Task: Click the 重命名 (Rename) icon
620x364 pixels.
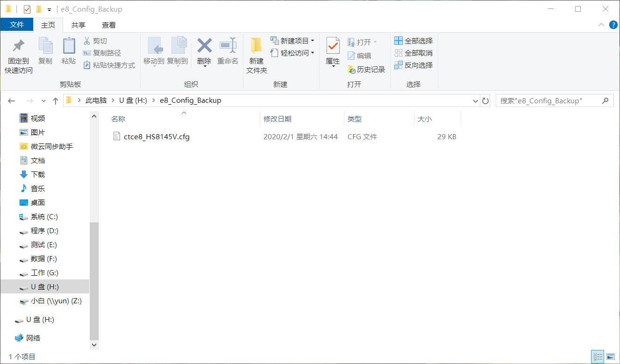Action: (228, 51)
